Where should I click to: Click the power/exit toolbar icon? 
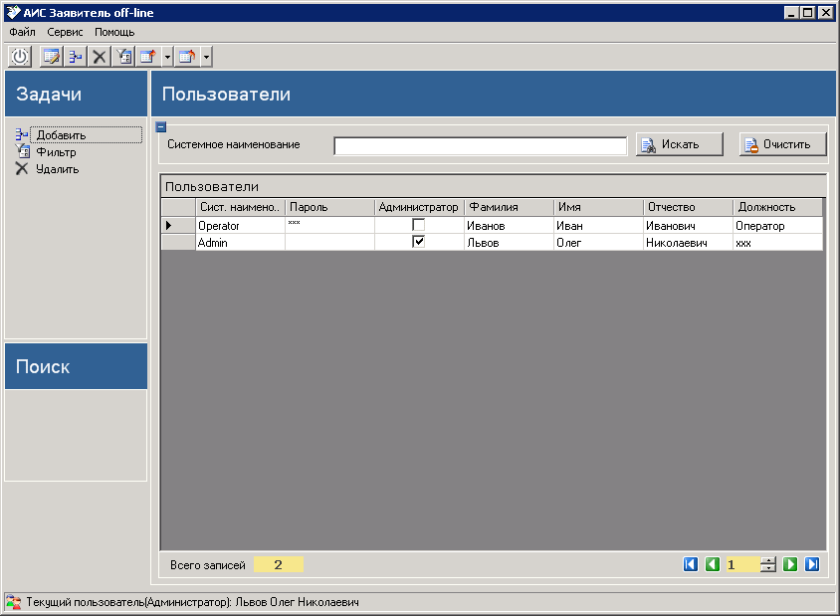20,57
